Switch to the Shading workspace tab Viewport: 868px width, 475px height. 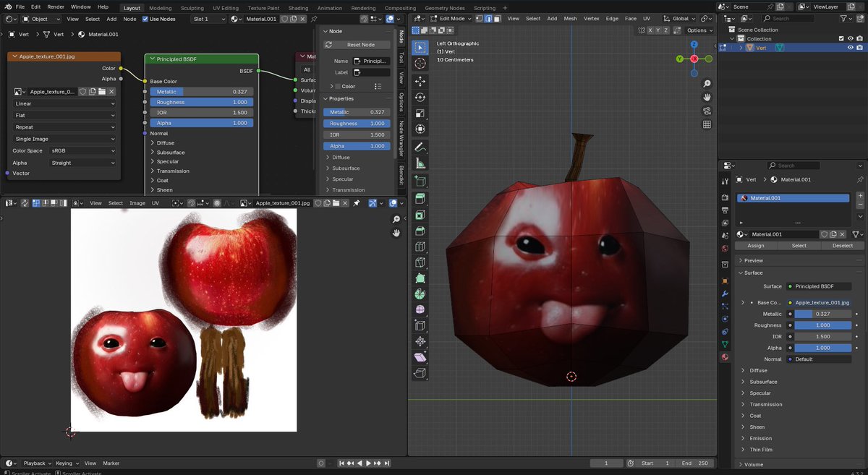point(298,8)
